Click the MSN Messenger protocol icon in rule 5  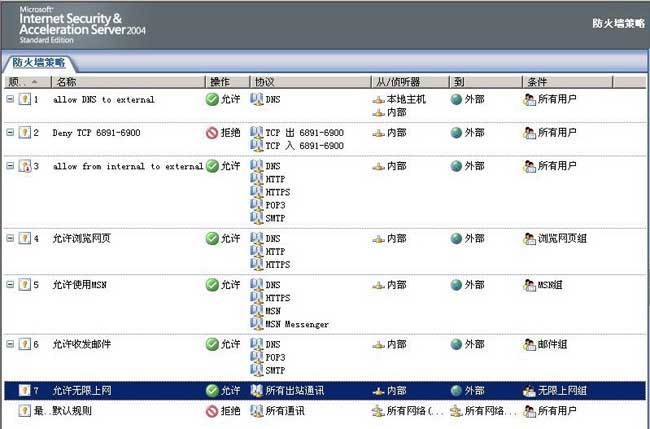click(x=257, y=324)
